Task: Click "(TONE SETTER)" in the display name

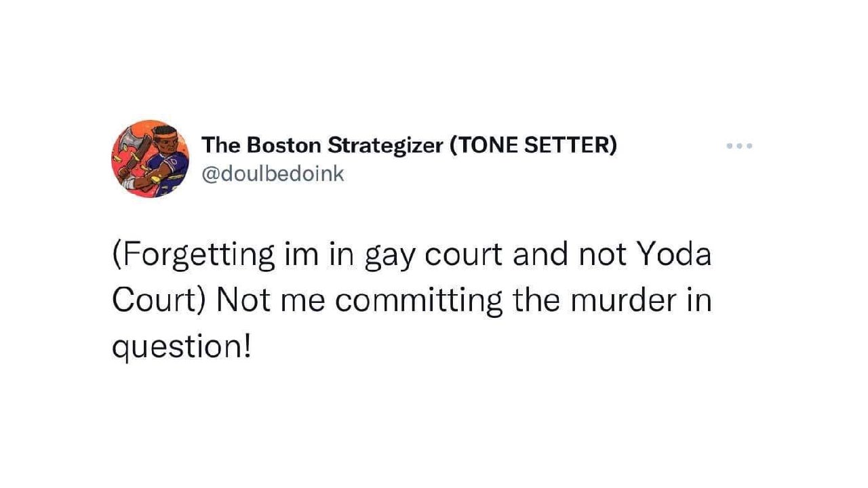Action: click(x=533, y=145)
